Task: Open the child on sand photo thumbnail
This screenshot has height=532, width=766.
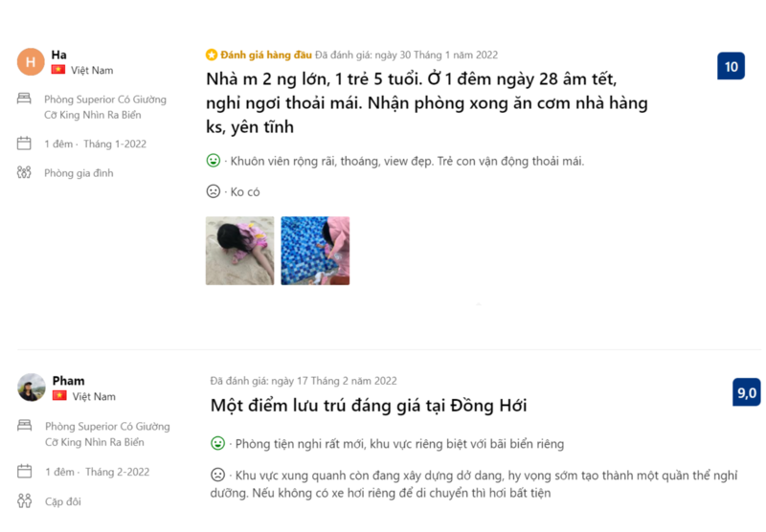Action: click(239, 251)
